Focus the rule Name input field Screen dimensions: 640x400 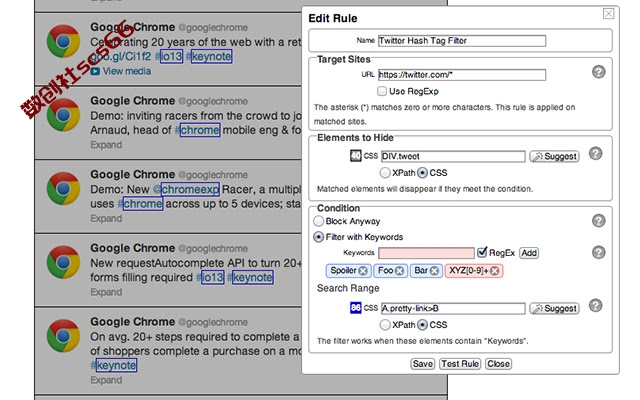pyautogui.click(x=462, y=40)
